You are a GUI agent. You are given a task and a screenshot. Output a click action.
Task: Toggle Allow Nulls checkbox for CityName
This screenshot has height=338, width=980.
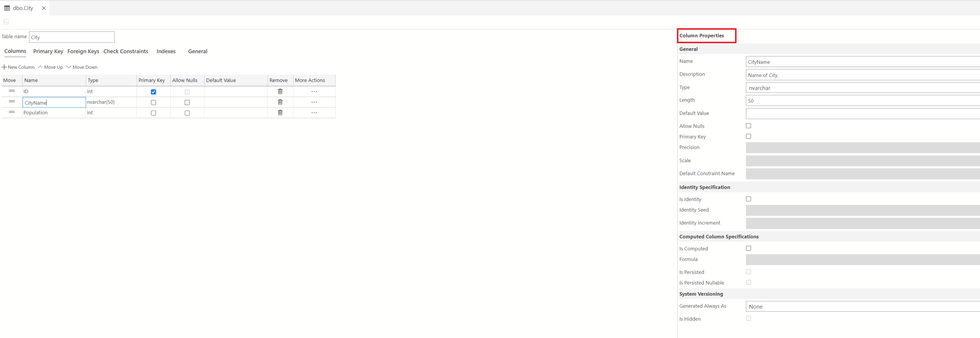[186, 102]
